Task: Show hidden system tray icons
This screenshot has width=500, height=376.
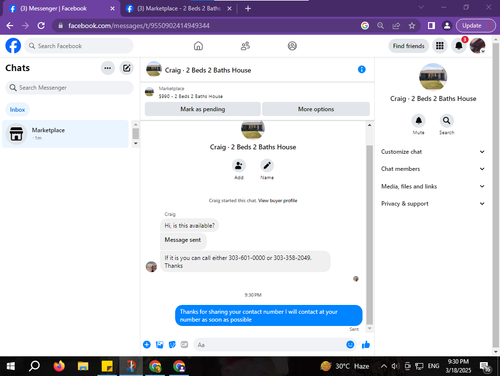Action: pos(384,366)
